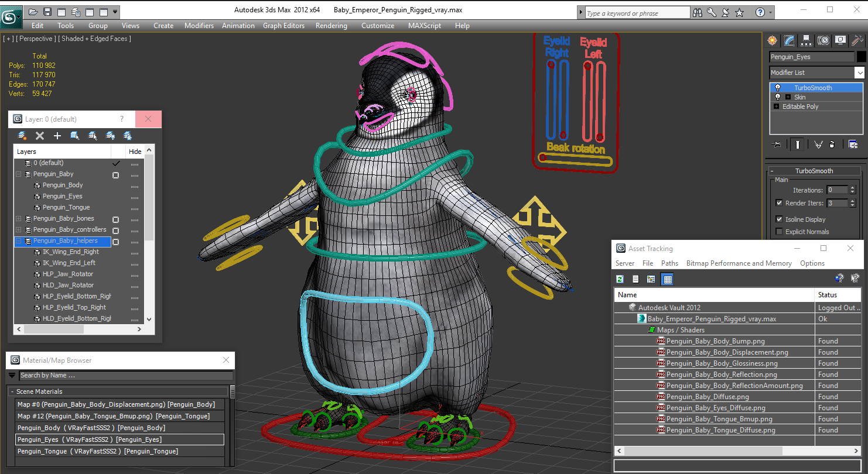Click the Refresh icon in Asset Tracking

tap(620, 279)
